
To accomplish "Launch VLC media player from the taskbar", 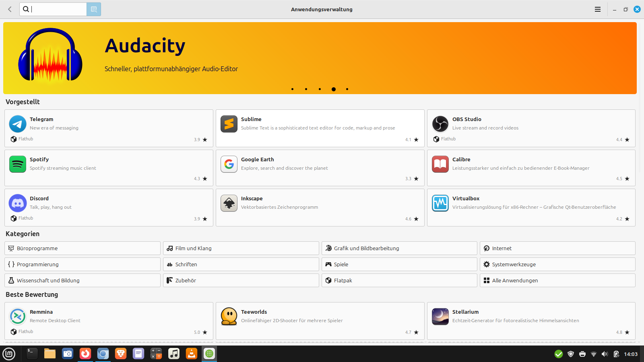I will [192, 354].
